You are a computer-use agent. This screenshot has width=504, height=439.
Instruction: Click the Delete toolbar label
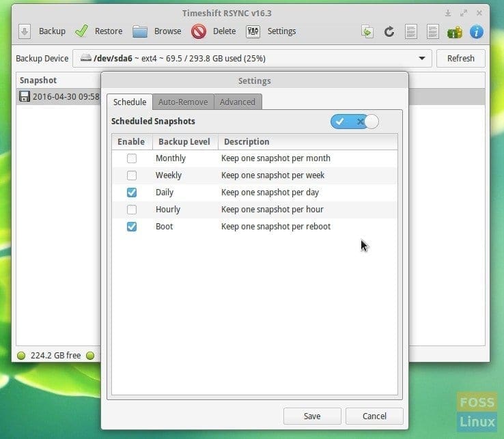(x=225, y=31)
